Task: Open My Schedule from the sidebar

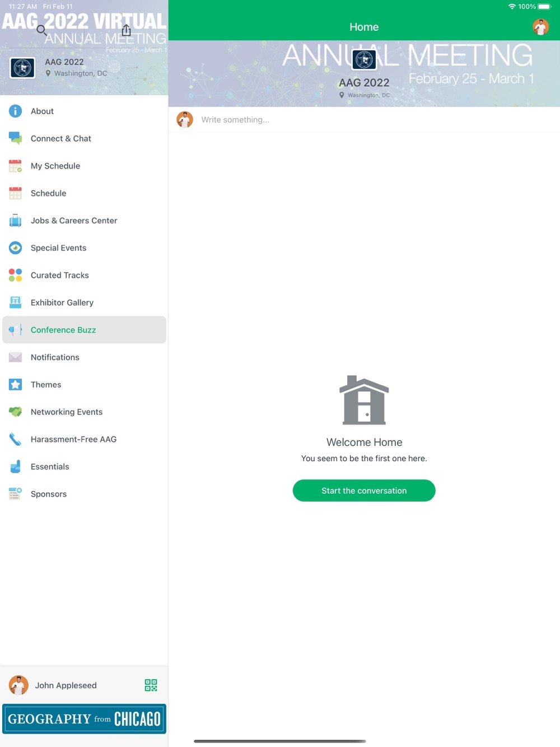Action: 84,166
